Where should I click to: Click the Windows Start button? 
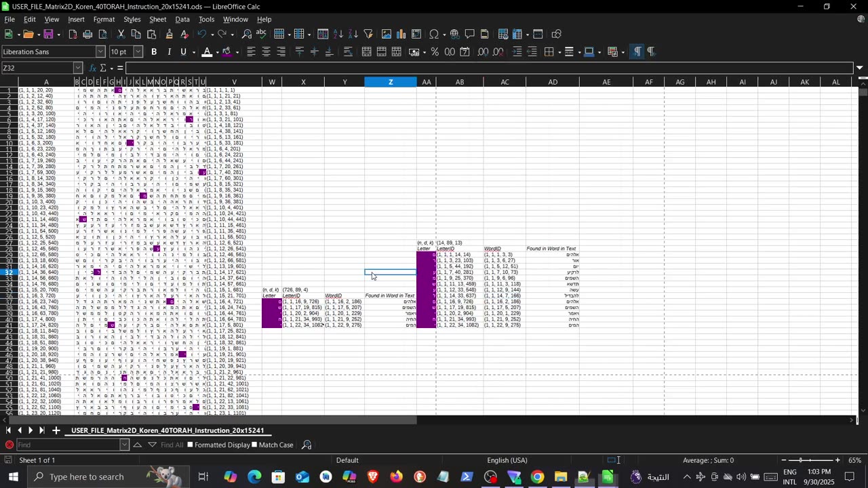point(13,476)
